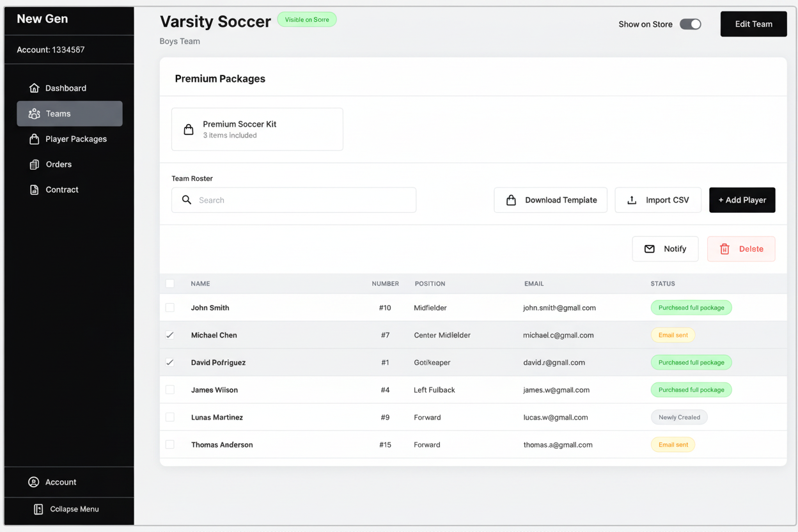Open the Teams menu item
This screenshot has width=798, height=532.
point(70,114)
